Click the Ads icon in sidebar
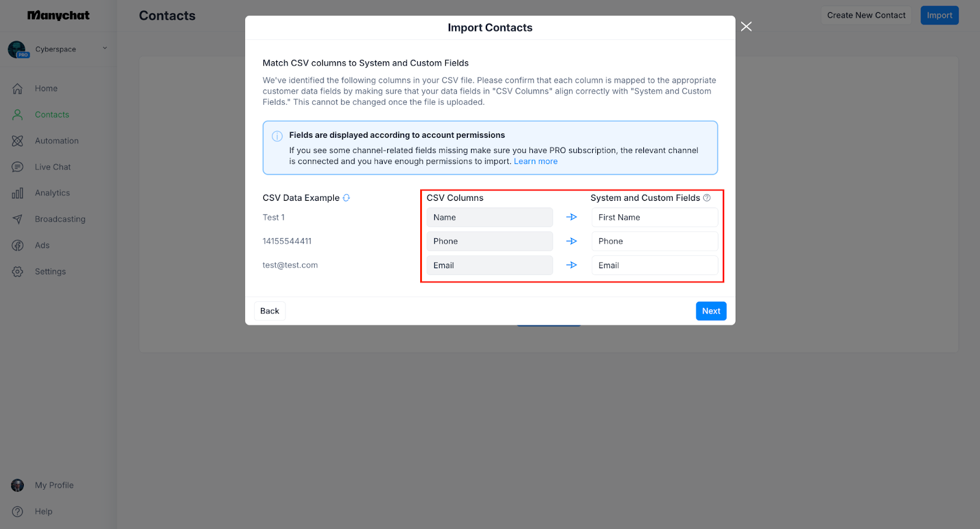This screenshot has height=529, width=980. 18,246
